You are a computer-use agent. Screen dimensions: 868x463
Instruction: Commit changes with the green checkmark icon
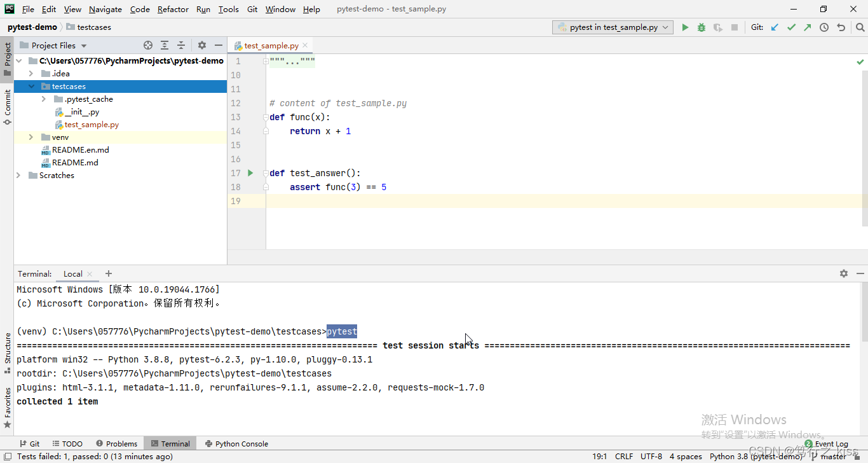(791, 27)
